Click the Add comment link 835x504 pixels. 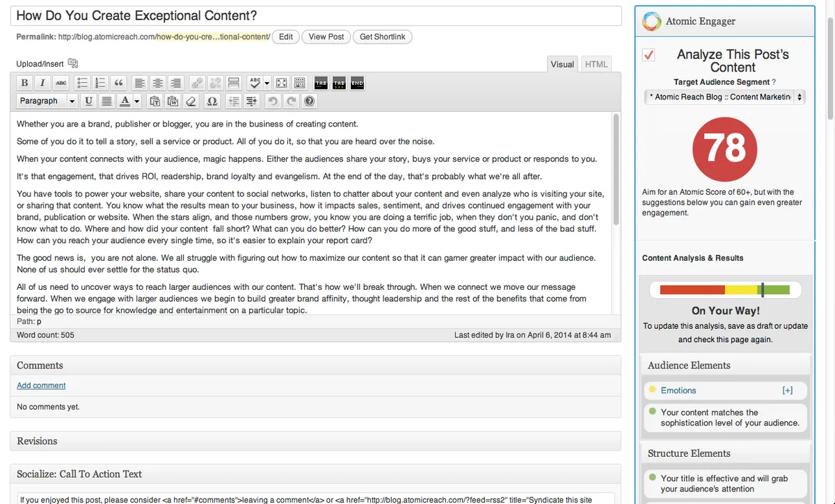coord(41,385)
